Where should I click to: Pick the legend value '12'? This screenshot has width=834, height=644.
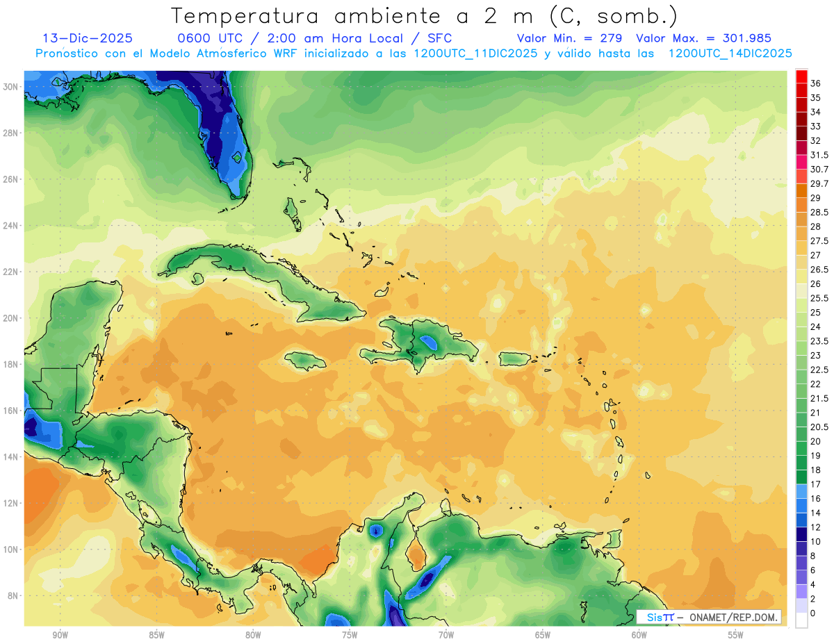(x=816, y=527)
